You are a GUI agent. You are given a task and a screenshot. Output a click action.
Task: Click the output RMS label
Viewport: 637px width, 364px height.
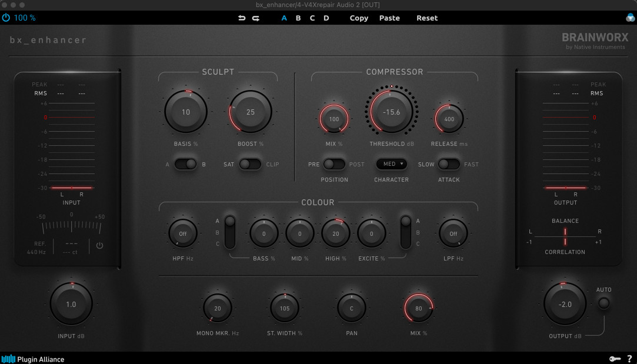[597, 93]
